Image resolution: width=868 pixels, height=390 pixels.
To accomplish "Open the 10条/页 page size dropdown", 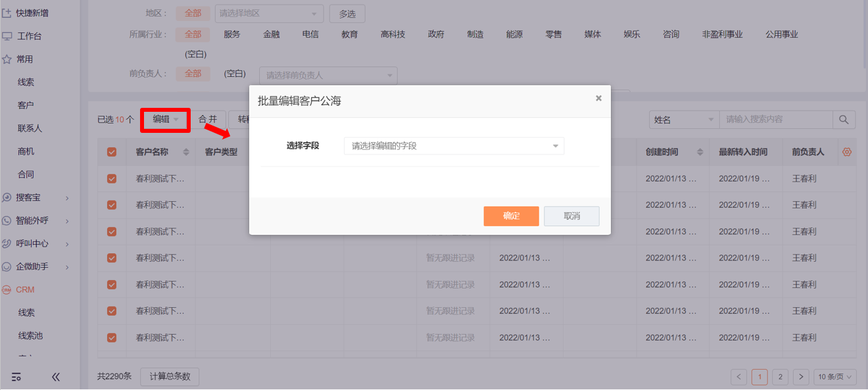I will pos(835,377).
